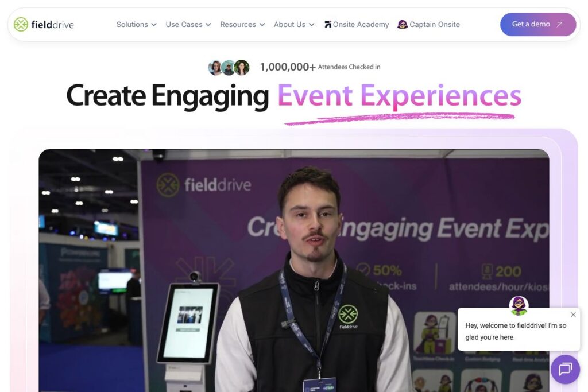Open the About Us menu item
Viewport: 588px width, 392px height.
[x=289, y=25]
